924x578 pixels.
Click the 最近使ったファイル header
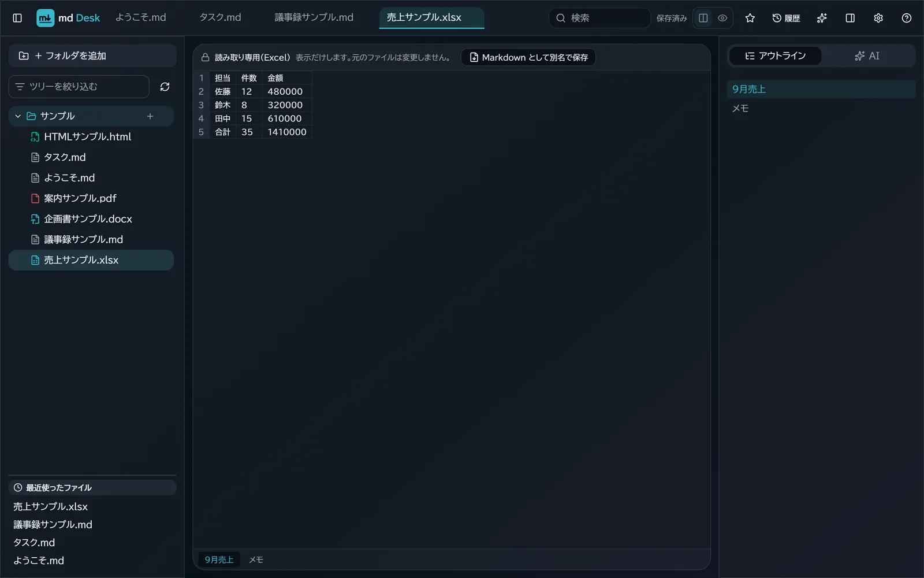coord(92,488)
